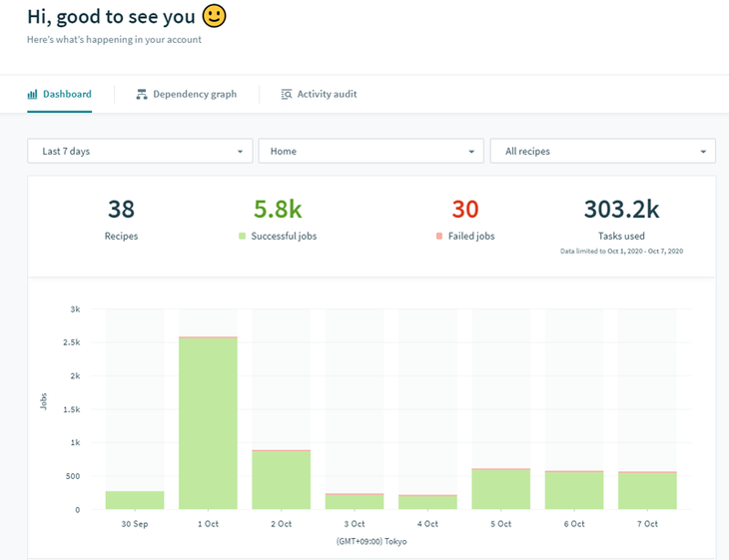
Task: Click the 303.2k Tasks used figure
Action: point(621,210)
